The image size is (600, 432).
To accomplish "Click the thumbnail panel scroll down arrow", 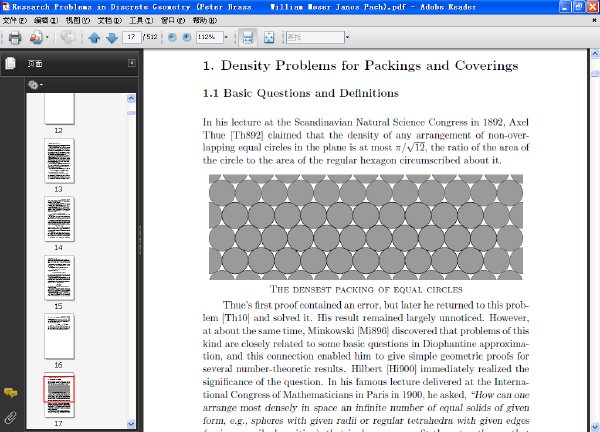I will click(x=131, y=424).
